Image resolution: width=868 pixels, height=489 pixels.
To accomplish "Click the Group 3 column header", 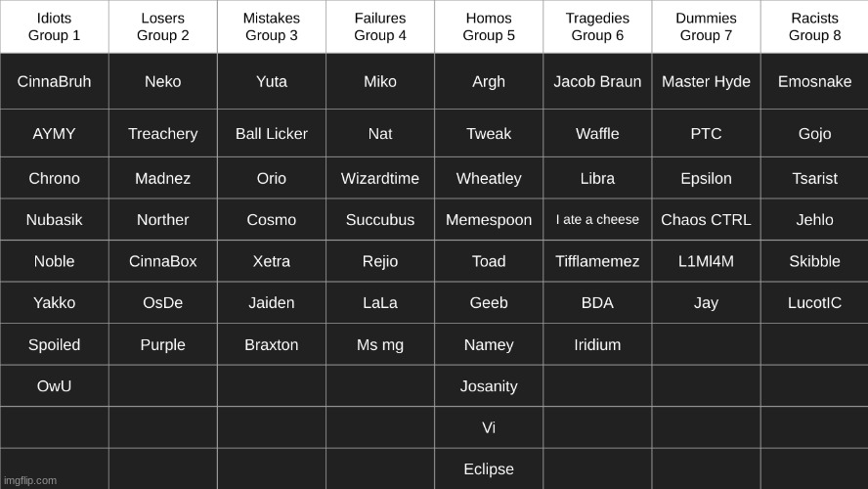I will [272, 26].
